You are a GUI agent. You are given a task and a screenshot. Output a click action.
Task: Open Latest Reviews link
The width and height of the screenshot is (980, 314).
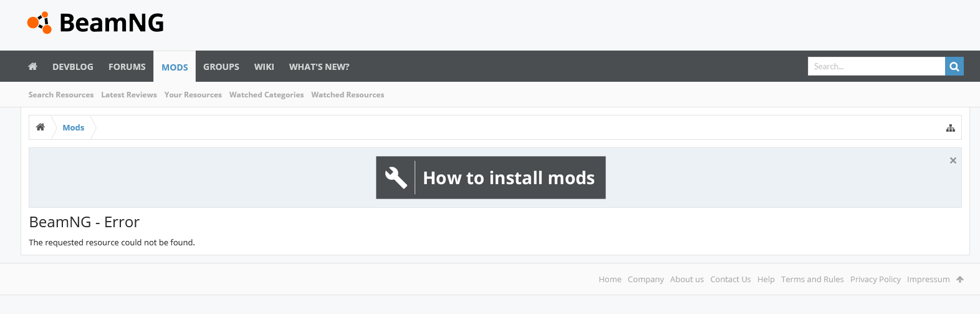[x=129, y=95]
